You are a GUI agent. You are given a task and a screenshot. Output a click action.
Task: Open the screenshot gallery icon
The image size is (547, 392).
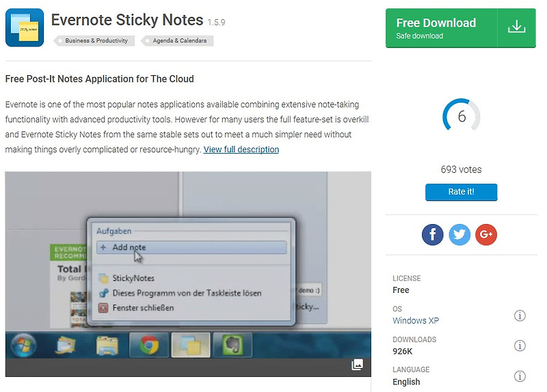pos(357,365)
